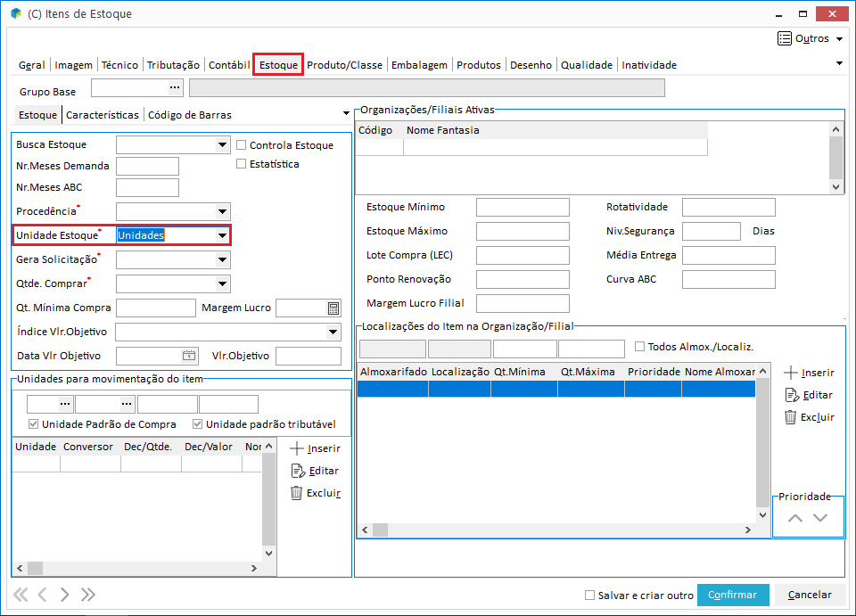Click horizontal scrollbar of Localizações table
Screen dimensions: 856x616
pos(556,530)
